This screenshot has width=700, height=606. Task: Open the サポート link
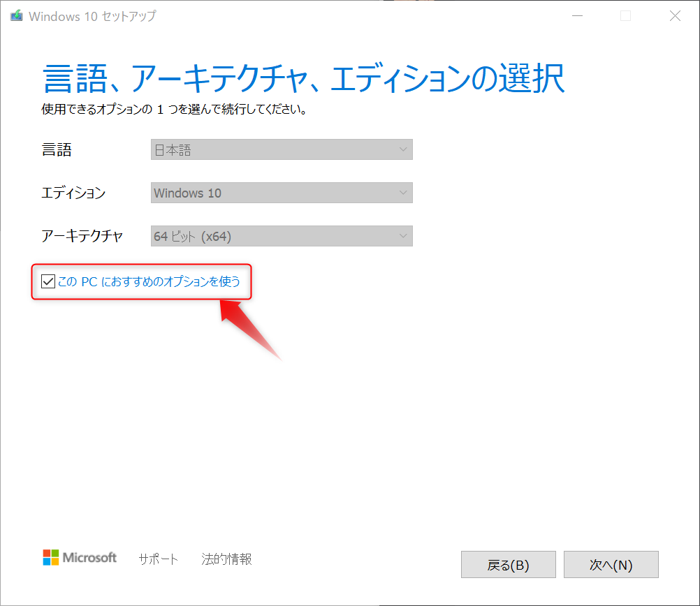tap(159, 559)
